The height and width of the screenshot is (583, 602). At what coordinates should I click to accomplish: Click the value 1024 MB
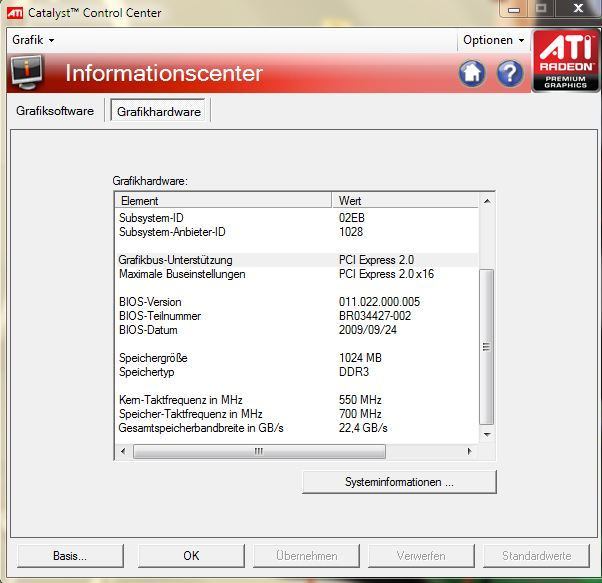pos(360,358)
